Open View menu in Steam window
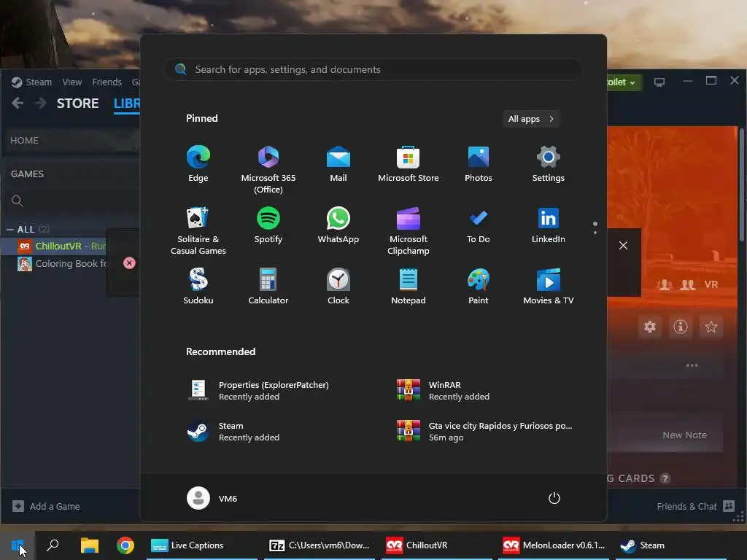Screen dimensions: 747x560 pos(72,82)
